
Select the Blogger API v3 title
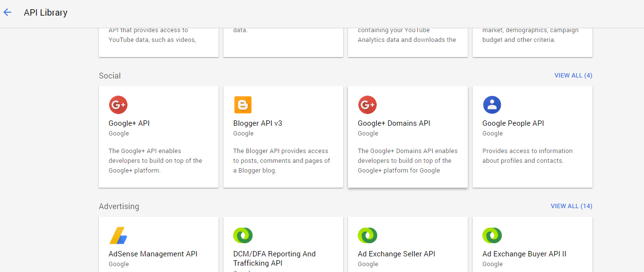[258, 123]
